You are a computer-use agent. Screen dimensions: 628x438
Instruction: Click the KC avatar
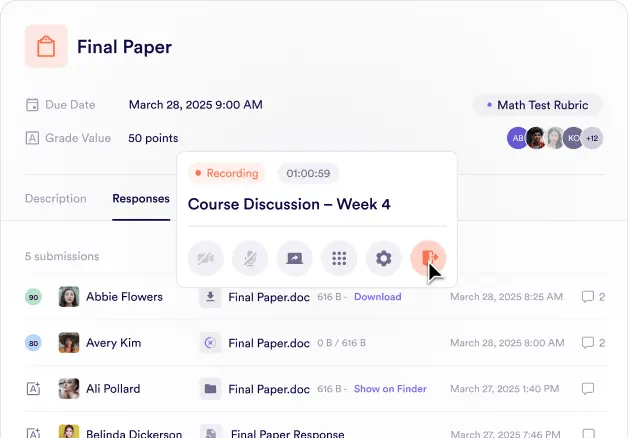tap(573, 138)
